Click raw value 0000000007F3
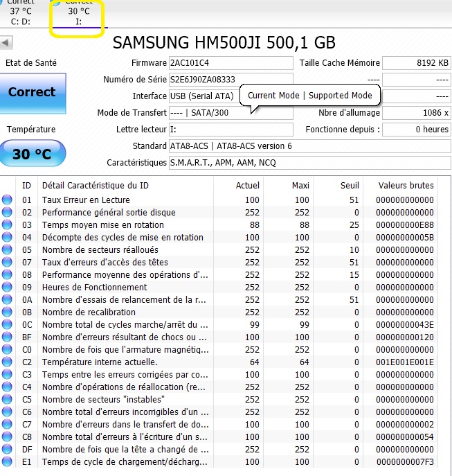Screen dimensions: 452x476 (405, 462)
